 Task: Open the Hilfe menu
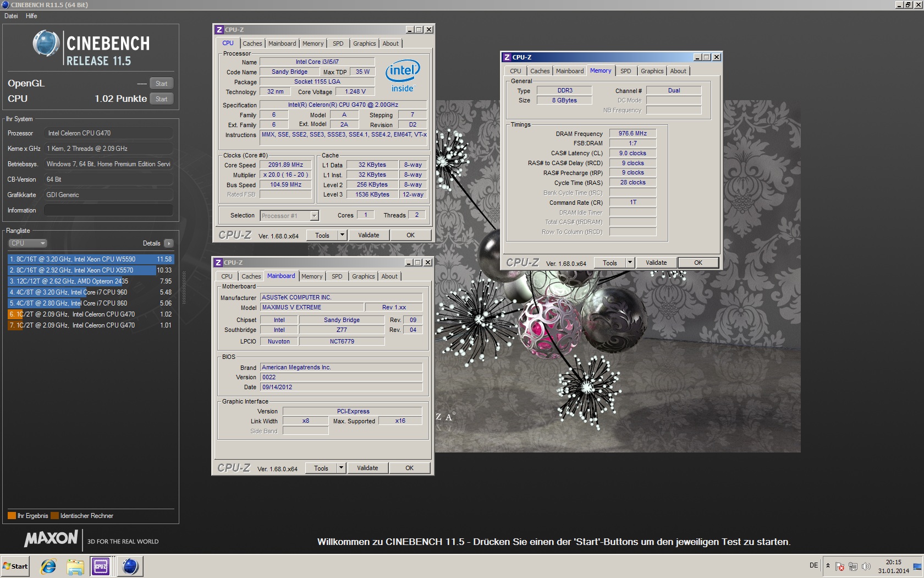click(x=31, y=16)
